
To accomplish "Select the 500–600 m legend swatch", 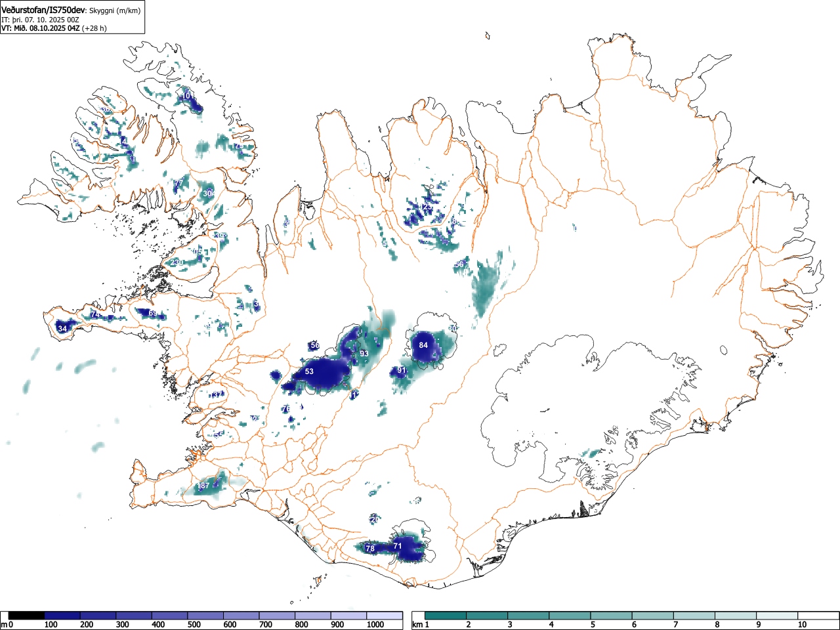I will coord(205,616).
